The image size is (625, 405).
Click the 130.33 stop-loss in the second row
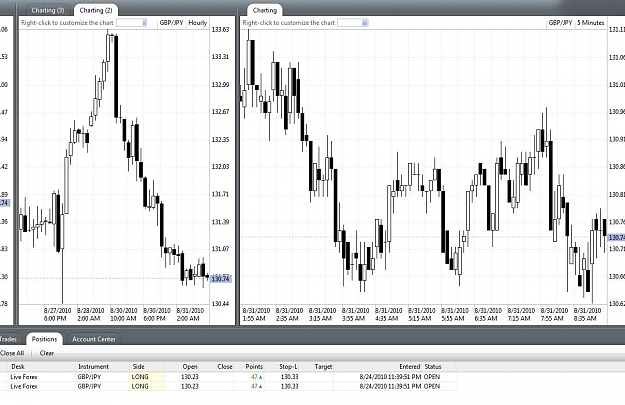coord(289,386)
